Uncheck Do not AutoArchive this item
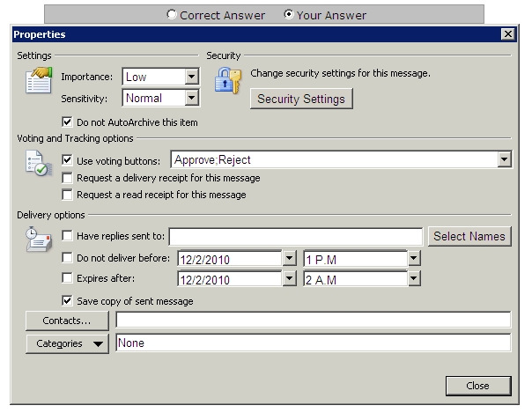Screen dimensions: 532x413 67,122
